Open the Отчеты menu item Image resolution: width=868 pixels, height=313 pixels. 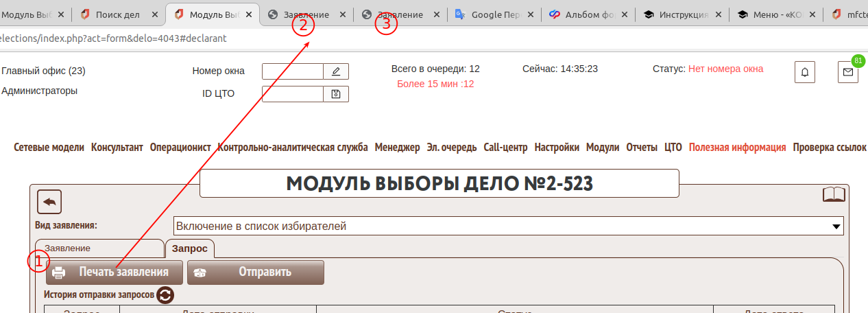[x=642, y=147]
